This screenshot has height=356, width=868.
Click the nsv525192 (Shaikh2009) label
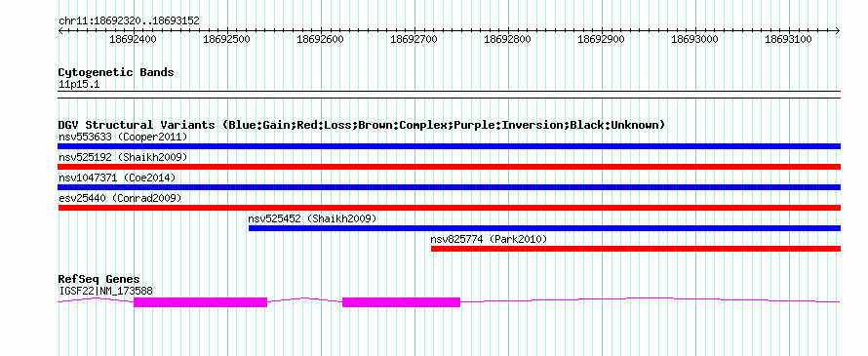(123, 157)
